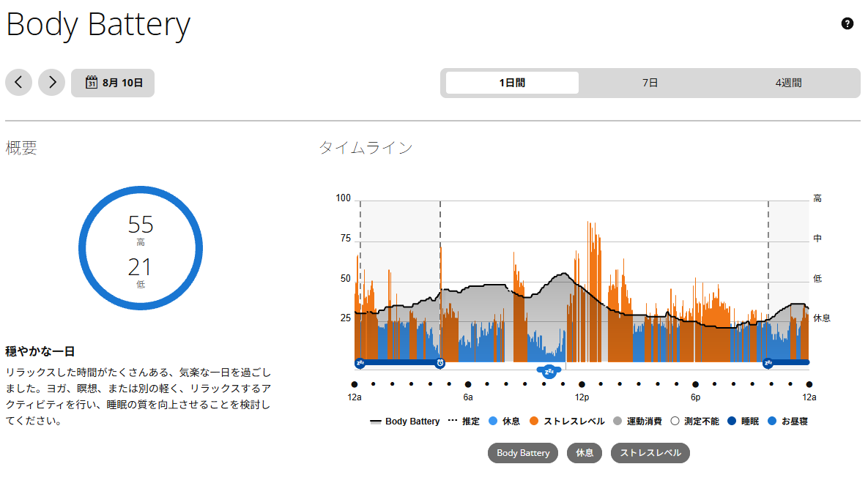The image size is (868, 483).
Task: Click the sleep start zzz icon at 12a
Action: click(x=360, y=363)
